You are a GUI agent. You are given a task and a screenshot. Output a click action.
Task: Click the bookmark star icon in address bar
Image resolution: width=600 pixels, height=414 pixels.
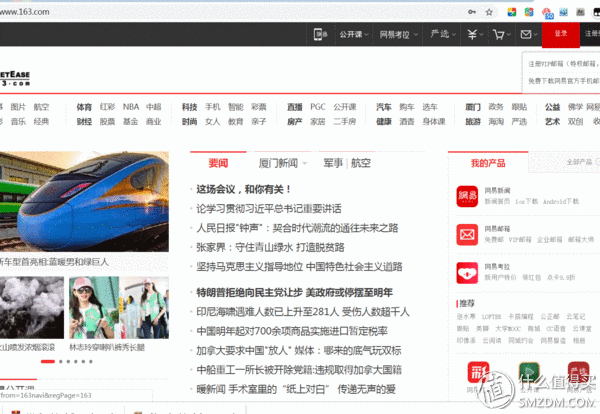[x=489, y=12]
